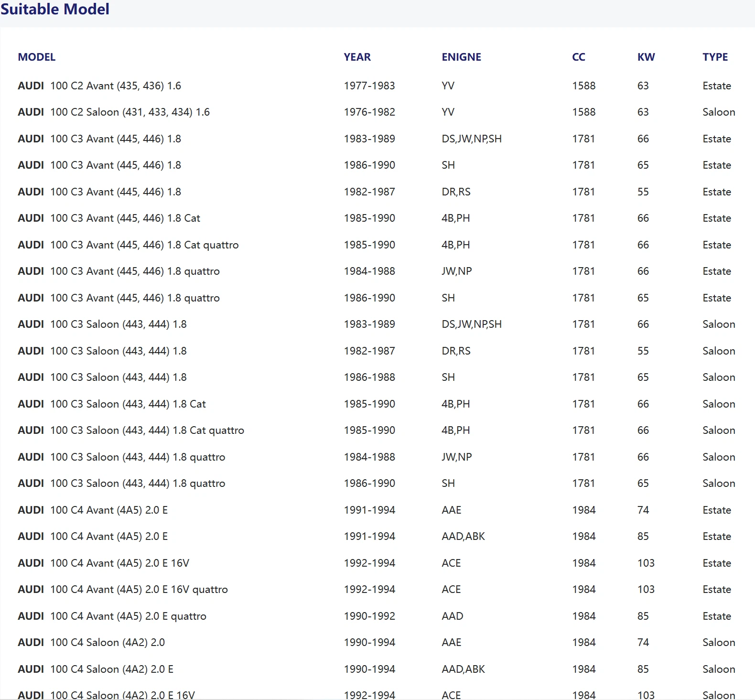Click 1984-1988 in the C3 Saloon 1.8 quattro row

[369, 457]
